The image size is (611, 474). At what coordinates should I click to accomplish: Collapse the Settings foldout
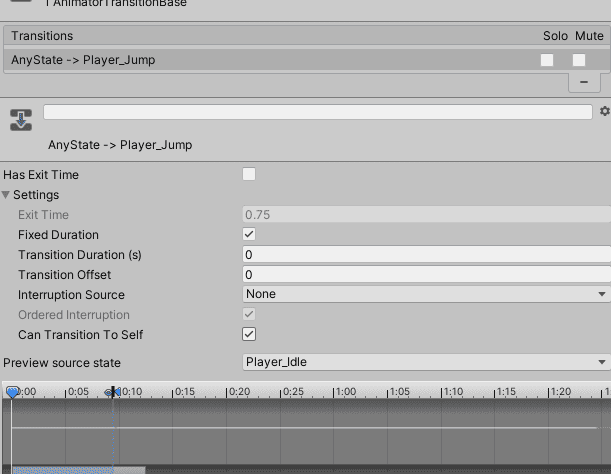pyautogui.click(x=8, y=195)
